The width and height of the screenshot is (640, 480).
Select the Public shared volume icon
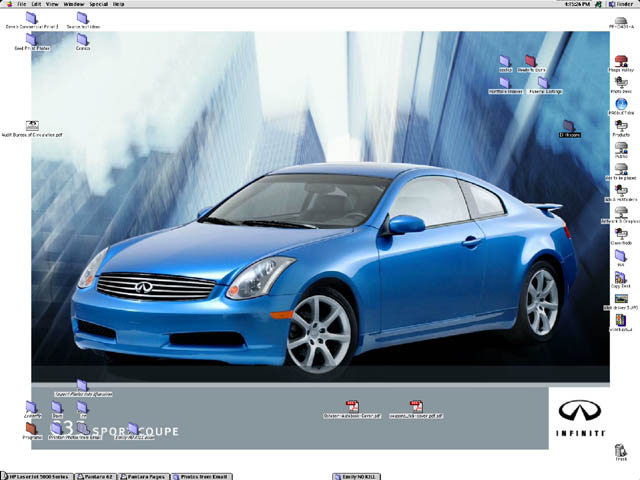pos(621,147)
